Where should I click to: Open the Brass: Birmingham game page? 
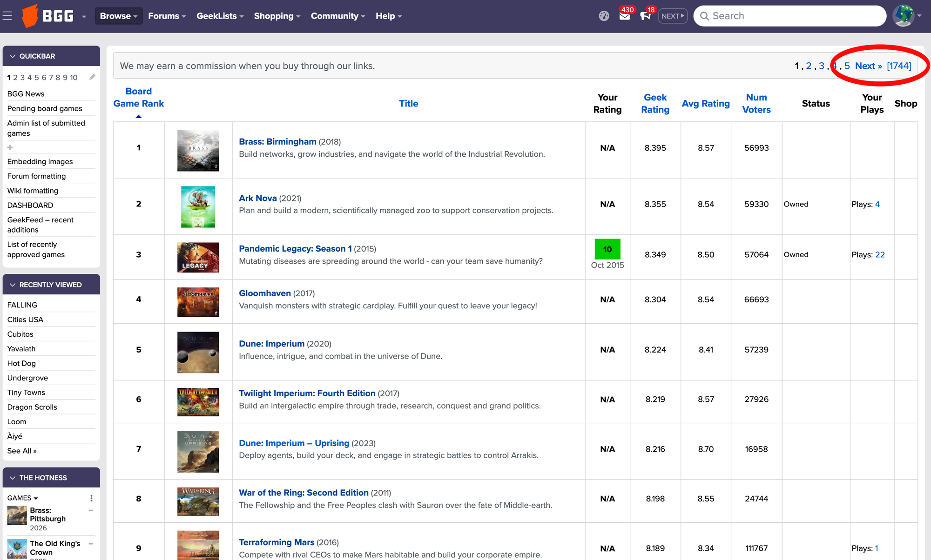[x=277, y=141]
